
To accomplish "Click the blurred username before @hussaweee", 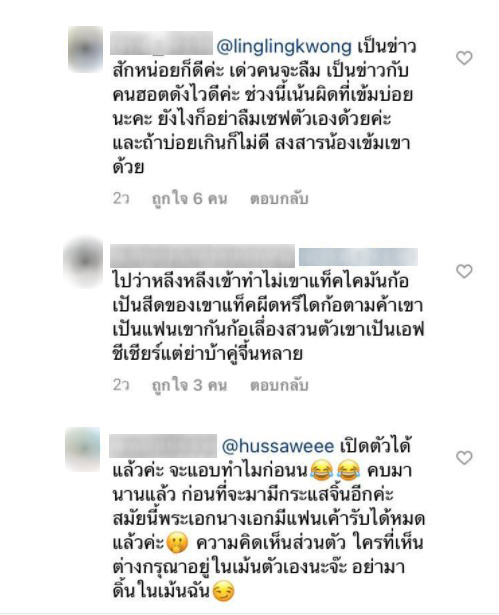I will pos(163,446).
